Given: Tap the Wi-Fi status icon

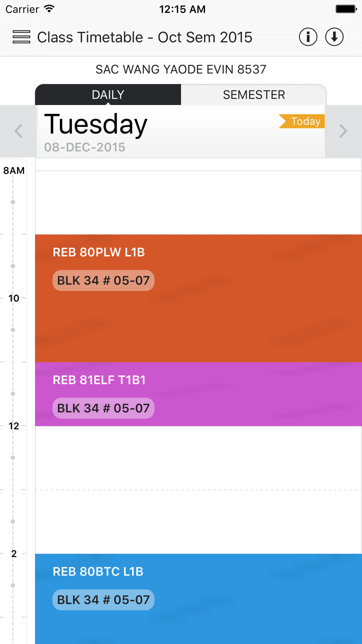Looking at the screenshot, I should (x=49, y=9).
